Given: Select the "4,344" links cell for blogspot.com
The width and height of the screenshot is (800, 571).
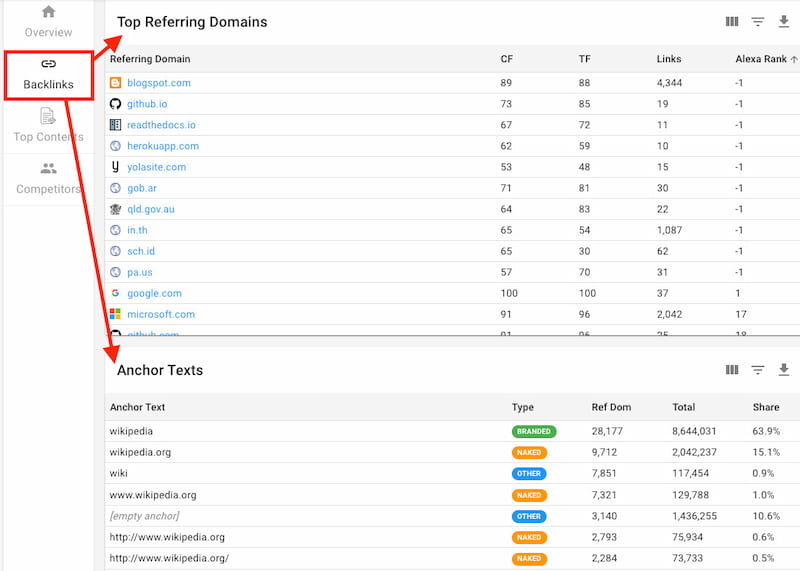Looking at the screenshot, I should point(669,83).
